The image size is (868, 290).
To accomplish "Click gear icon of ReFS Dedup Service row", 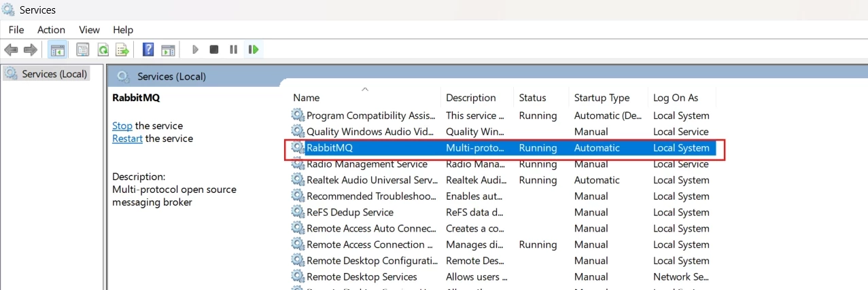I will 298,212.
